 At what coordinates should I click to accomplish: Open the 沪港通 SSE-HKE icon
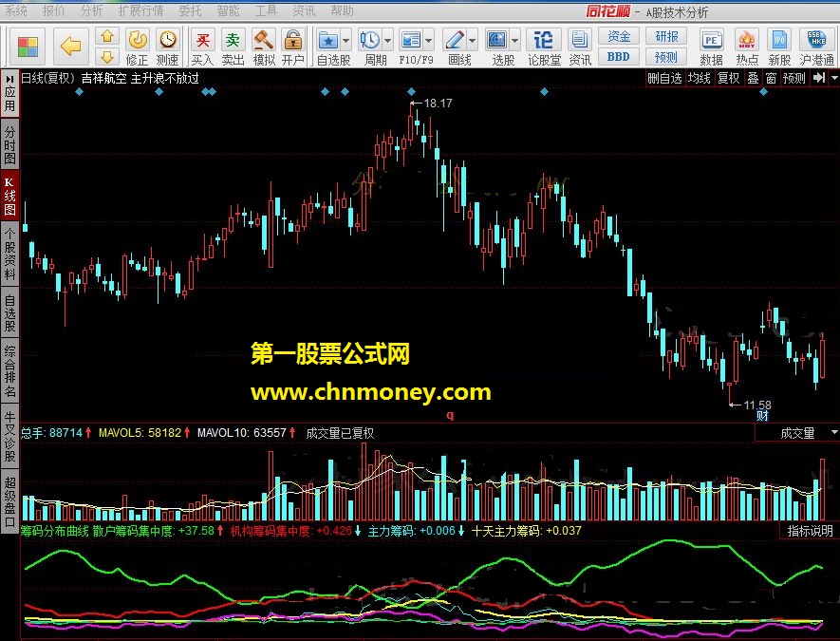click(816, 47)
